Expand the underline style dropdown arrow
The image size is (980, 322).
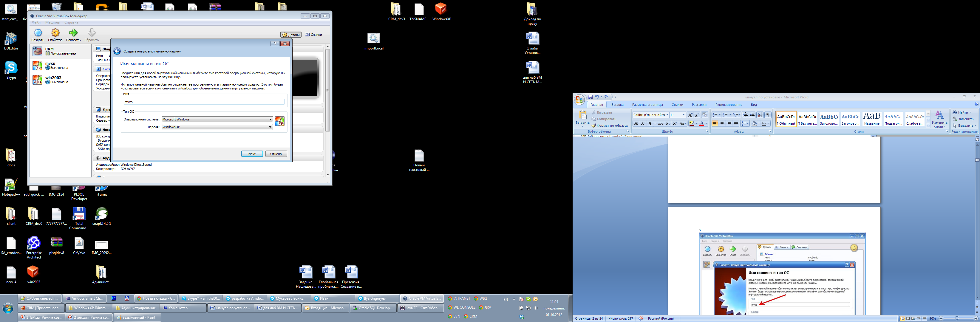tap(655, 123)
